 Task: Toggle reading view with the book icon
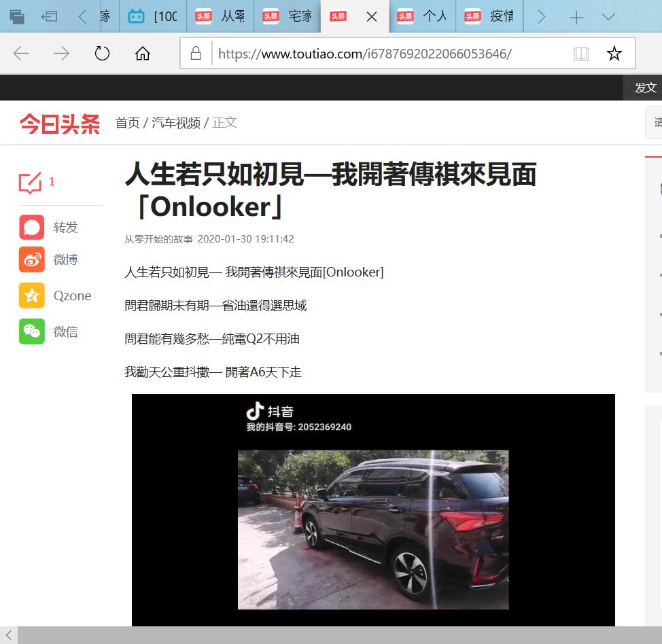tap(581, 53)
